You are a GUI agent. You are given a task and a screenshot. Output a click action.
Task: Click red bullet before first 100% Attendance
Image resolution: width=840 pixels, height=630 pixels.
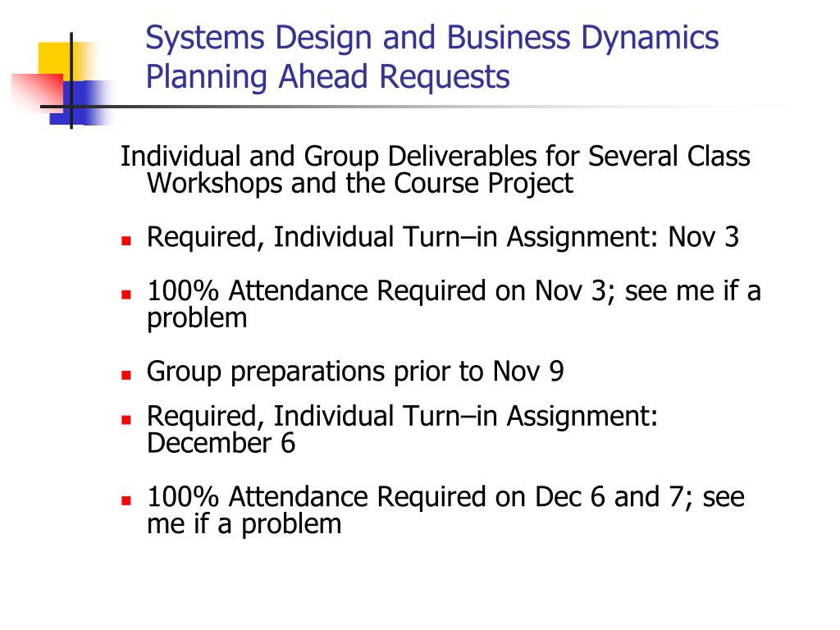(x=126, y=294)
